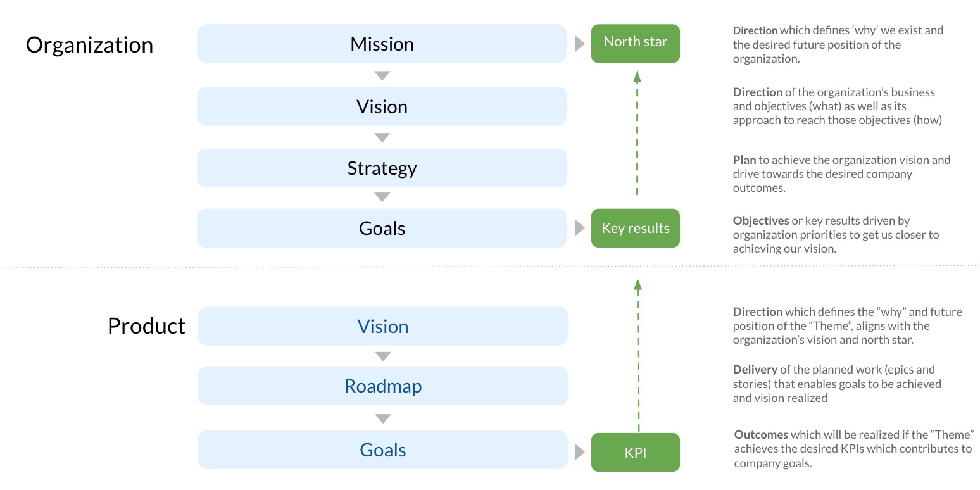Click the gray arrow between Mission and Vision
The image size is (980, 490).
pyautogui.click(x=382, y=76)
